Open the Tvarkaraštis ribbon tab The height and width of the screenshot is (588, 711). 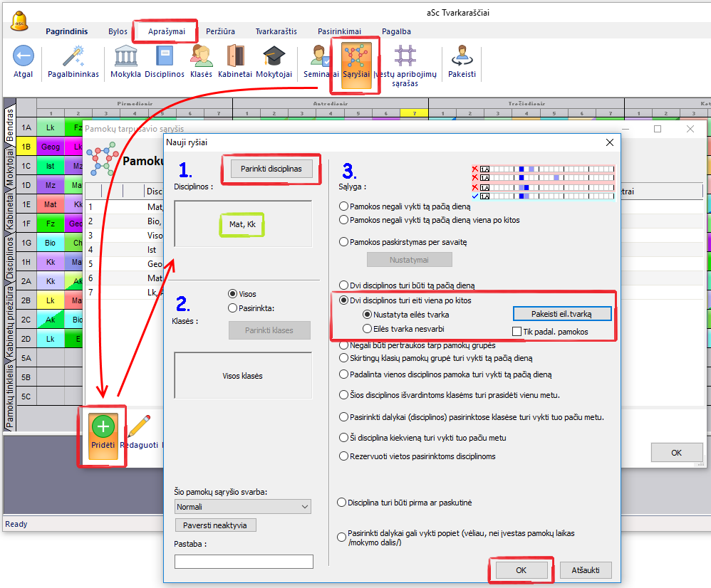coord(278,31)
